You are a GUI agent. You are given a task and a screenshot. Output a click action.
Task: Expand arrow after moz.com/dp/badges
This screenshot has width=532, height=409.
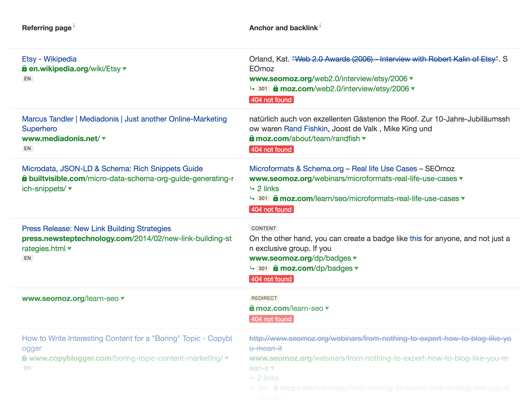356,268
